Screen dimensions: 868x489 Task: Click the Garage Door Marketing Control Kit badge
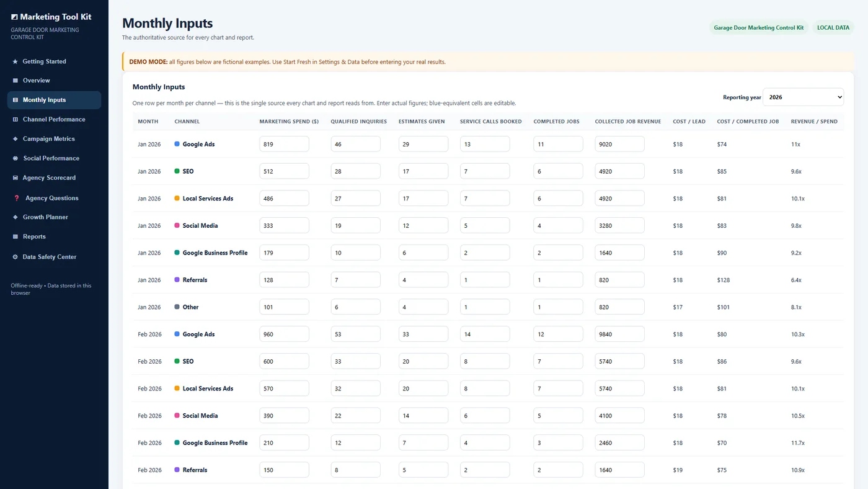(x=759, y=28)
